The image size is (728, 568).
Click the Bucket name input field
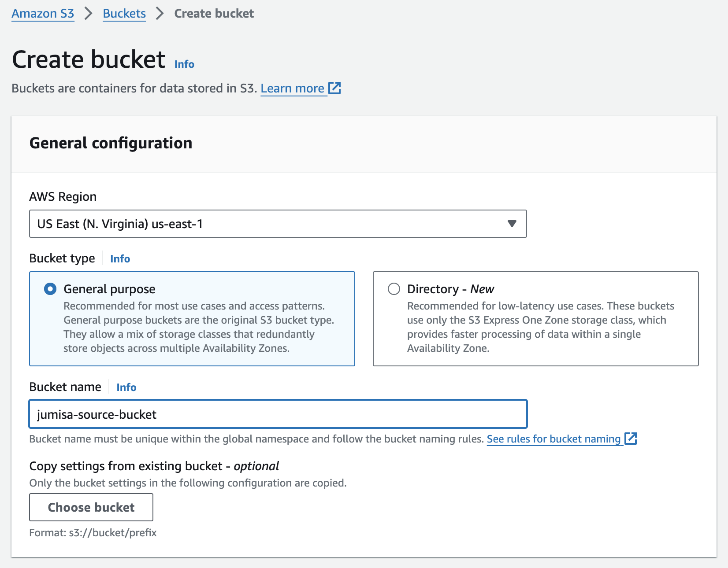tap(278, 414)
